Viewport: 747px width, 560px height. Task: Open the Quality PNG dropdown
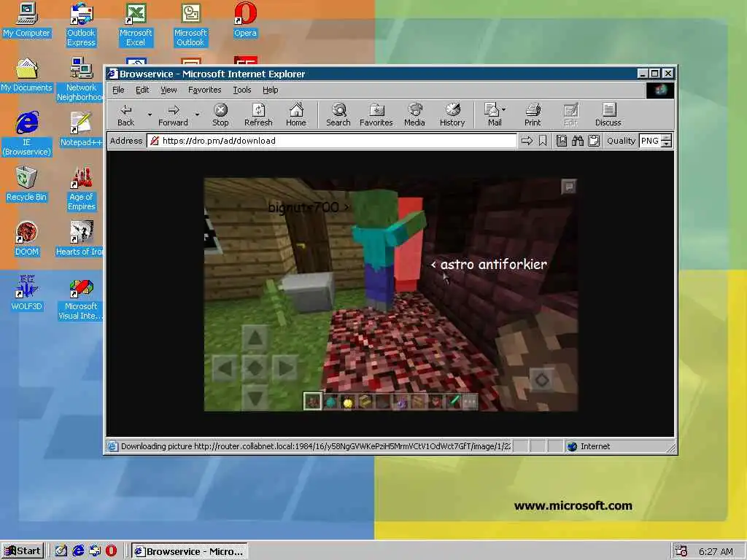656,141
